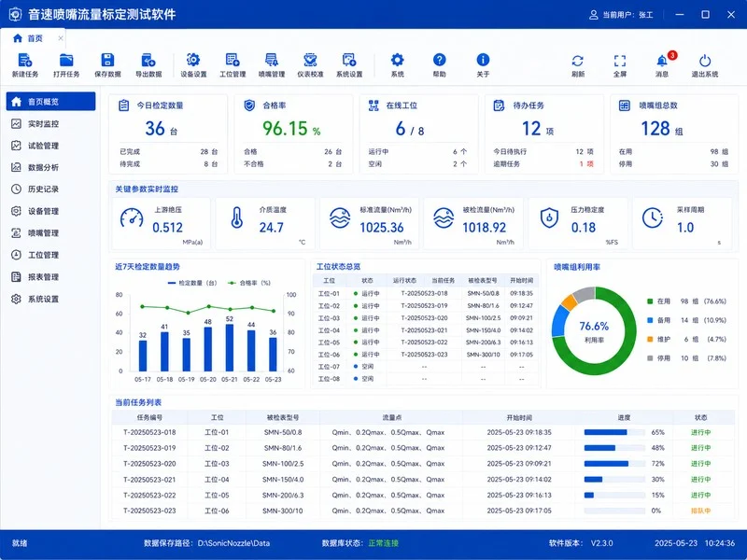Click the 采样周期 clock icon
This screenshot has height=560, width=747.
[652, 217]
